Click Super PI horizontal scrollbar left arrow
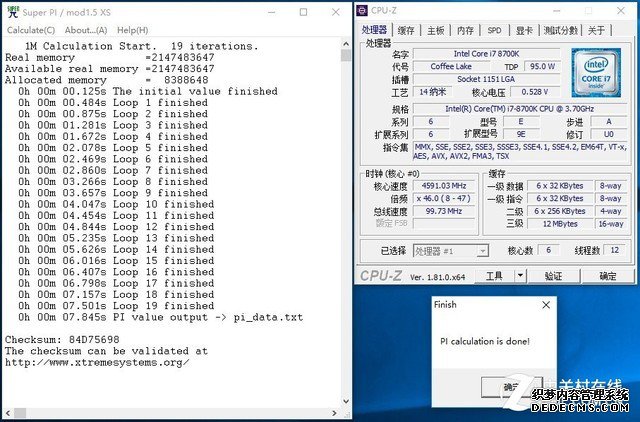 pyautogui.click(x=8, y=413)
